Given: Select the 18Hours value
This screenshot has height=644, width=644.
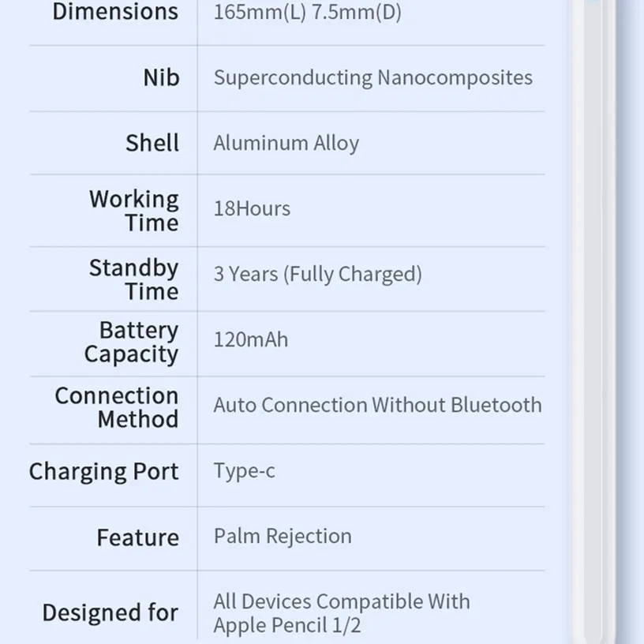Looking at the screenshot, I should pos(252,208).
